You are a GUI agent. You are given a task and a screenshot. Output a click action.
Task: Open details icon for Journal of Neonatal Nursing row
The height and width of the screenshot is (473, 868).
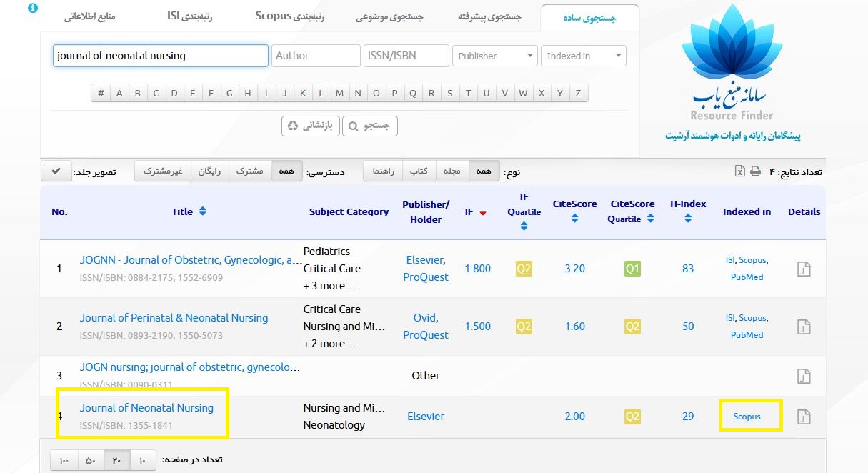804,417
